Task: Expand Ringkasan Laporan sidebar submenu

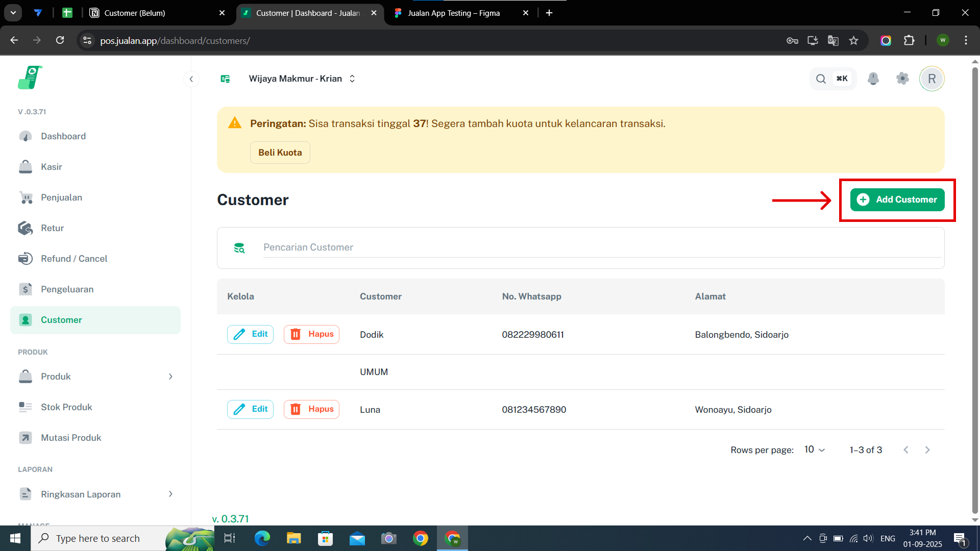Action: 170,494
